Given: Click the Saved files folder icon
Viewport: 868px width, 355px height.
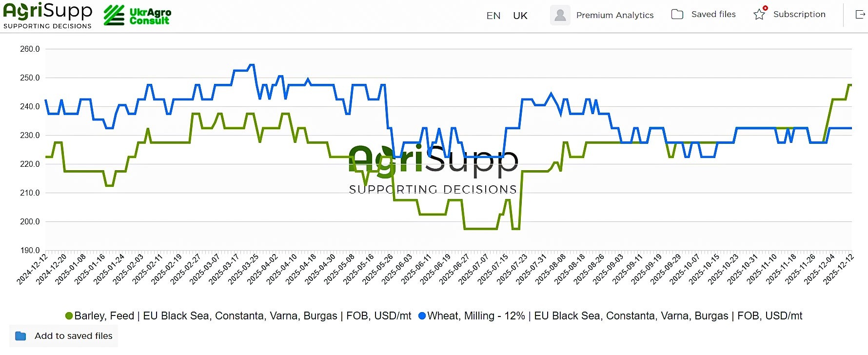Looking at the screenshot, I should point(677,15).
